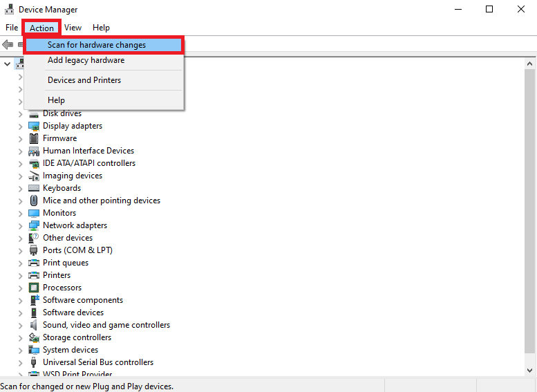Select the Human Interface Devices label
537x392 pixels.
pyautogui.click(x=88, y=151)
